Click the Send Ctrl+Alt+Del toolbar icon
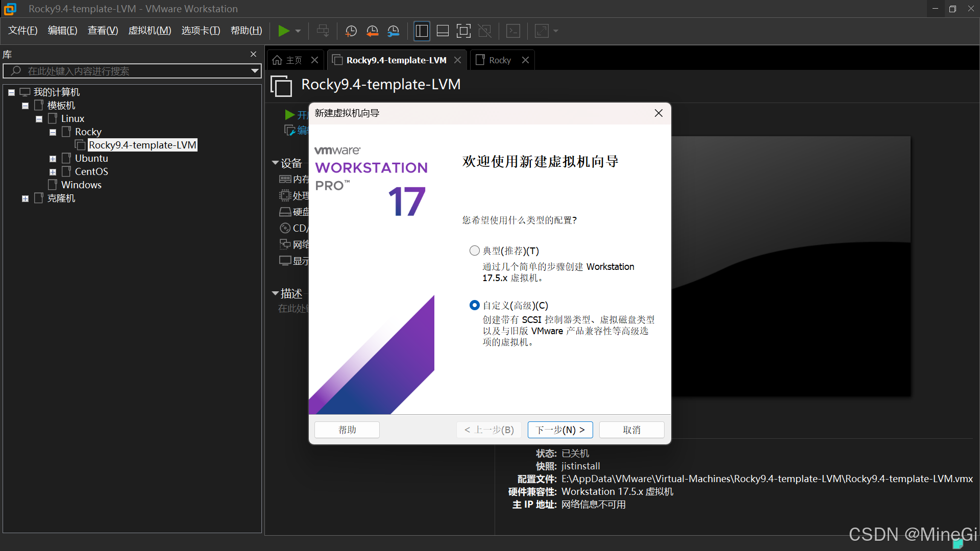Screen dimensions: 980x551 pos(323,31)
